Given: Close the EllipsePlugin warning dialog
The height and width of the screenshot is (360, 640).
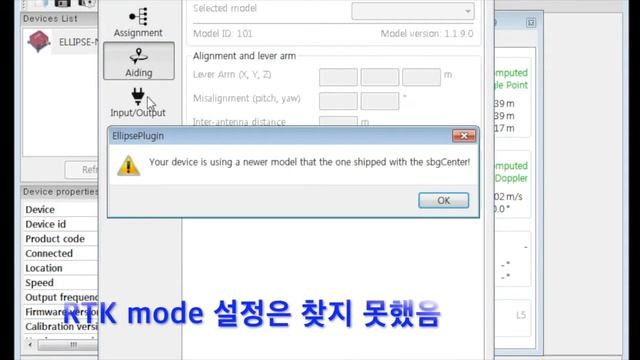Looking at the screenshot, I should tap(464, 136).
